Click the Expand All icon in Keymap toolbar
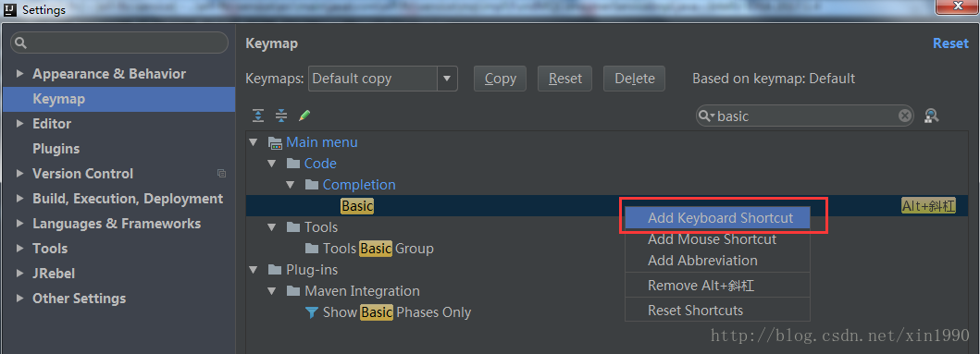This screenshot has height=354, width=980. tap(258, 116)
